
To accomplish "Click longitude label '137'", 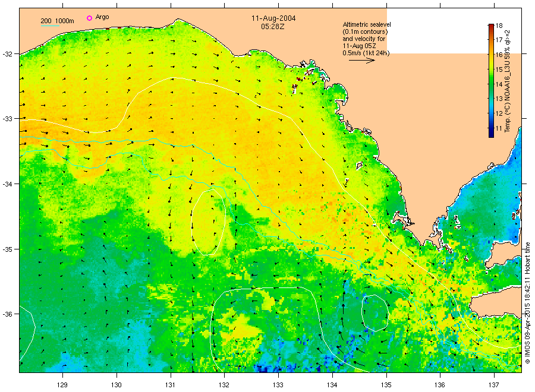I will [x=494, y=385].
